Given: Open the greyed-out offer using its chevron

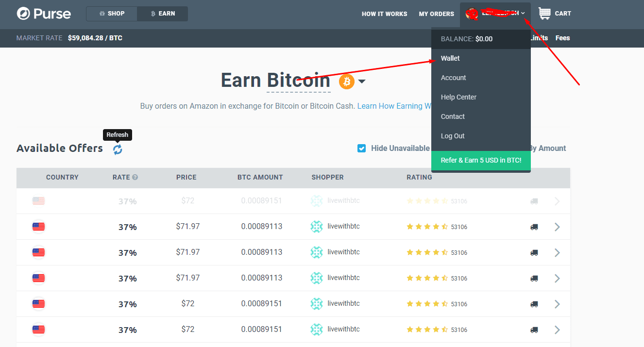Looking at the screenshot, I should pos(557,201).
